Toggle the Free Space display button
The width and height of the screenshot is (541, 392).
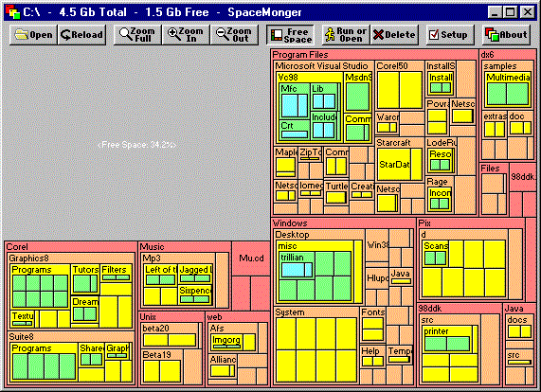click(x=290, y=35)
